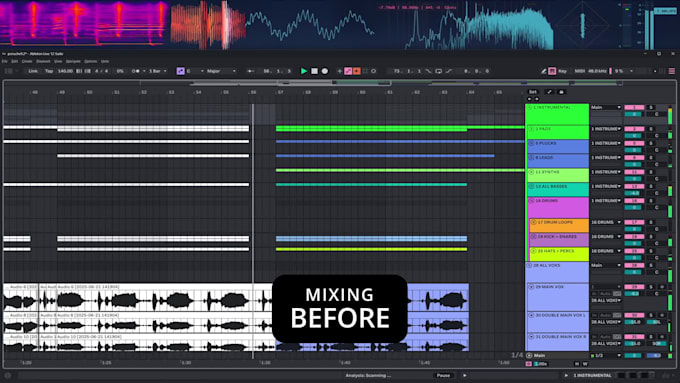
Task: Click the Phase Nudge Down icon
Action: [79, 71]
